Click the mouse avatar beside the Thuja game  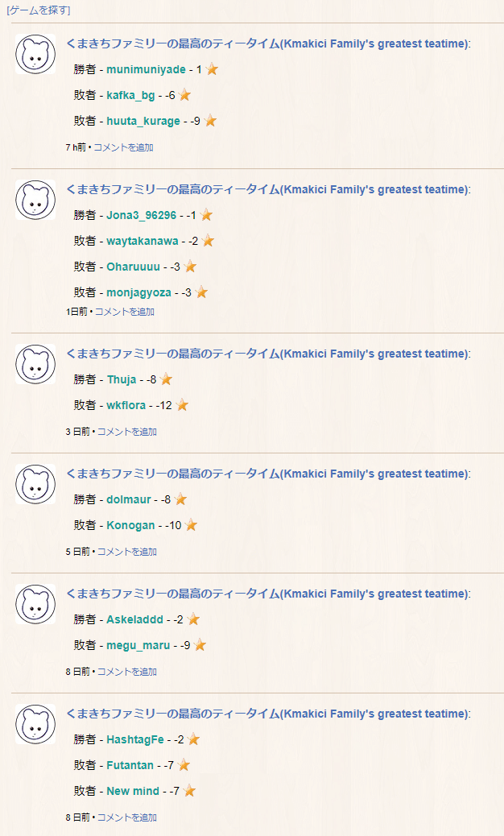[x=35, y=364]
